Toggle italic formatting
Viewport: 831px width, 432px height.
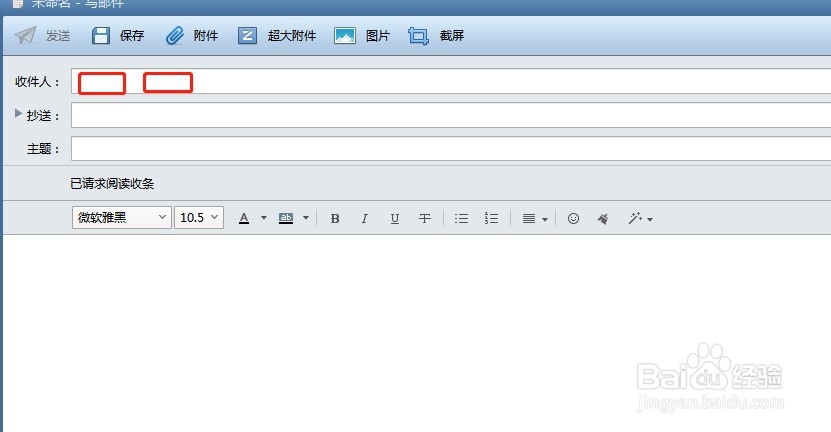pyautogui.click(x=364, y=218)
